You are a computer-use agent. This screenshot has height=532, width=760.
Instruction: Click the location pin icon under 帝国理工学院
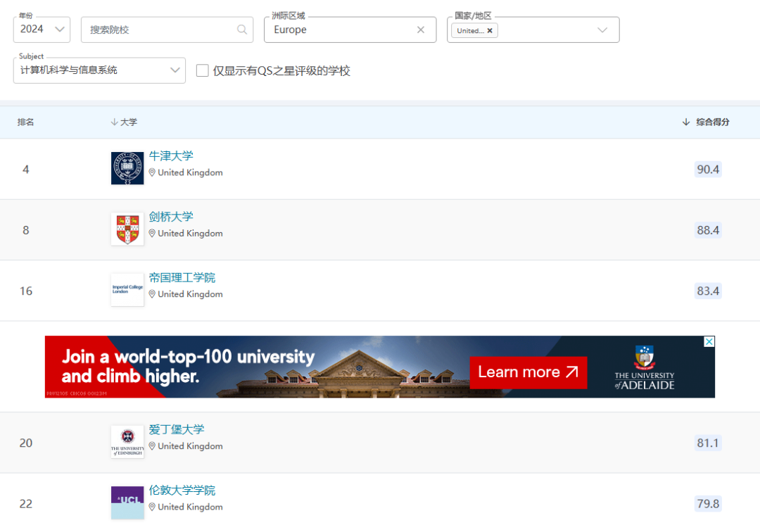click(x=152, y=294)
